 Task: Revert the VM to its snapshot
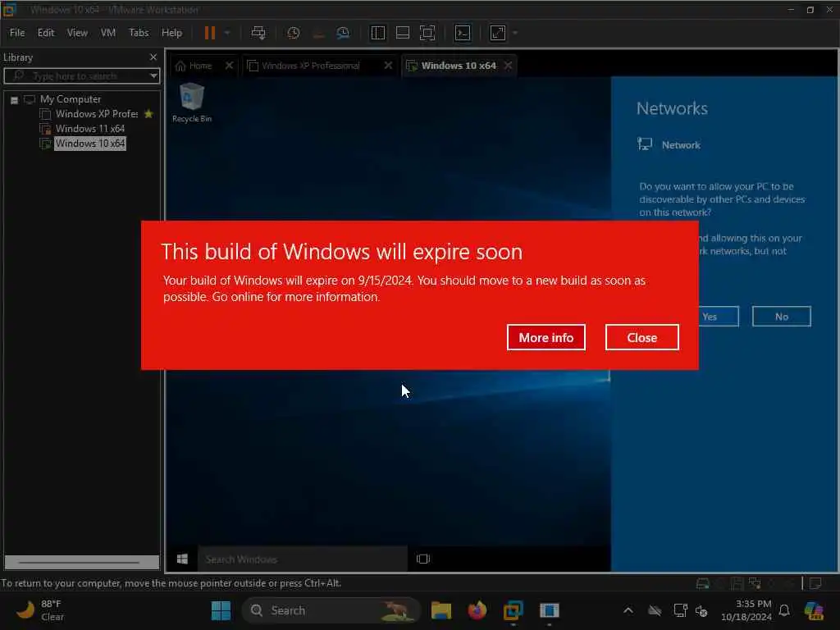(318, 33)
